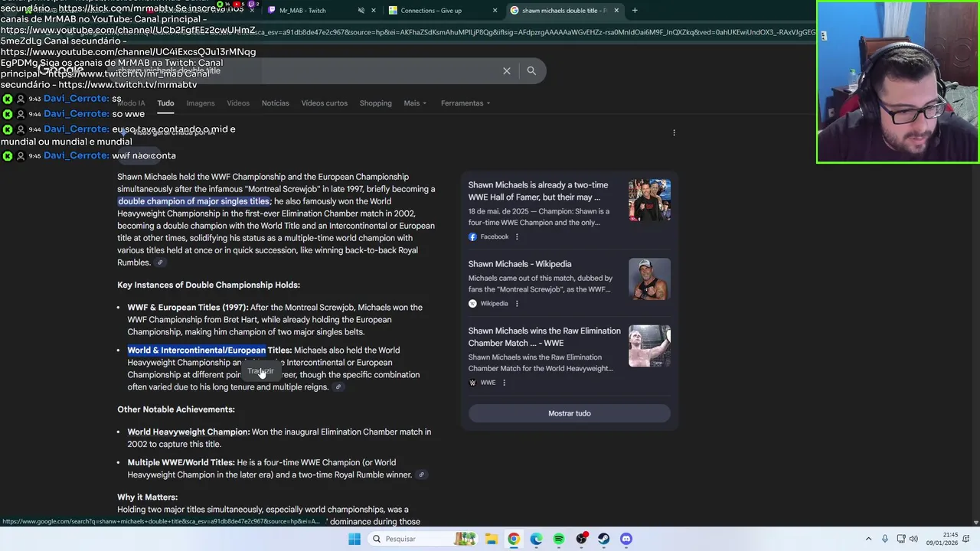The height and width of the screenshot is (551, 980).
Task: Click the Key Instances of Double Championship Holds heading
Action: [208, 285]
